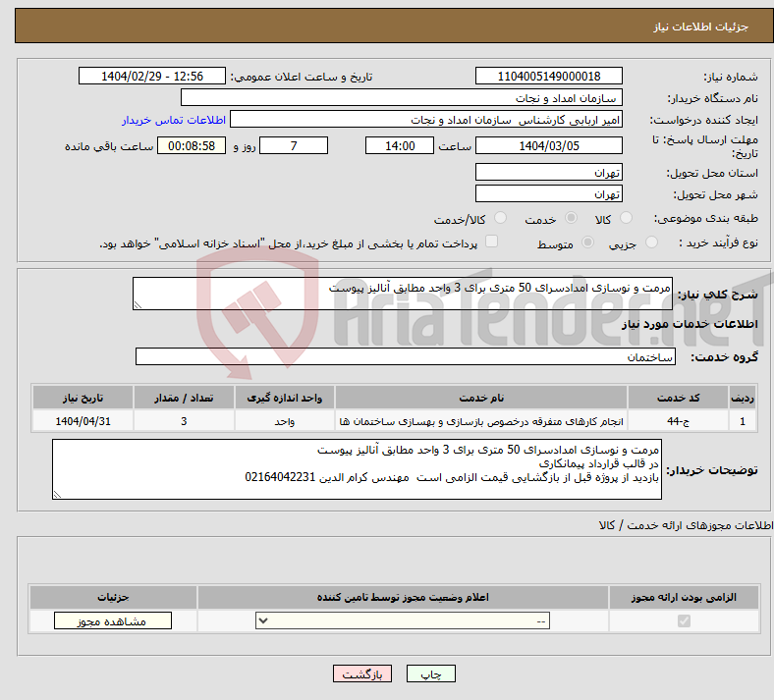
Task: Click the شماره نیاز field 1104005149000018
Action: (x=548, y=76)
